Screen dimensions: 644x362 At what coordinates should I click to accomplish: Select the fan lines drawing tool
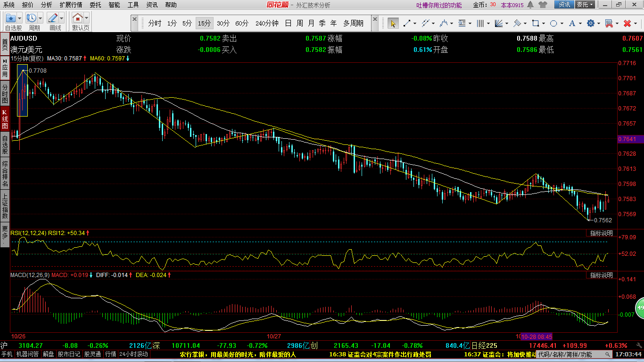click(x=499, y=23)
